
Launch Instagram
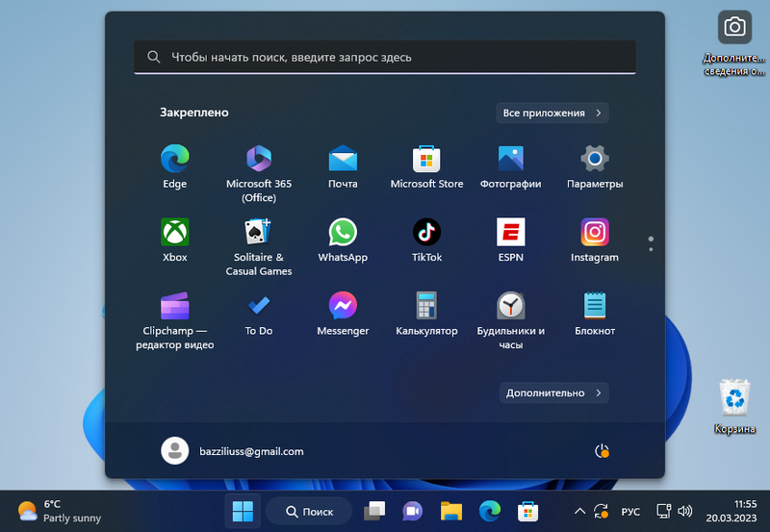click(595, 240)
